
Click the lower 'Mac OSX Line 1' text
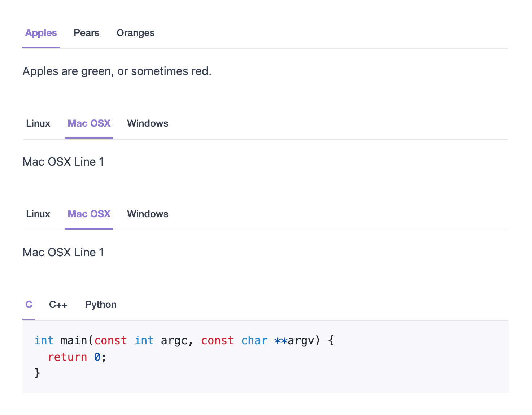pyautogui.click(x=64, y=252)
